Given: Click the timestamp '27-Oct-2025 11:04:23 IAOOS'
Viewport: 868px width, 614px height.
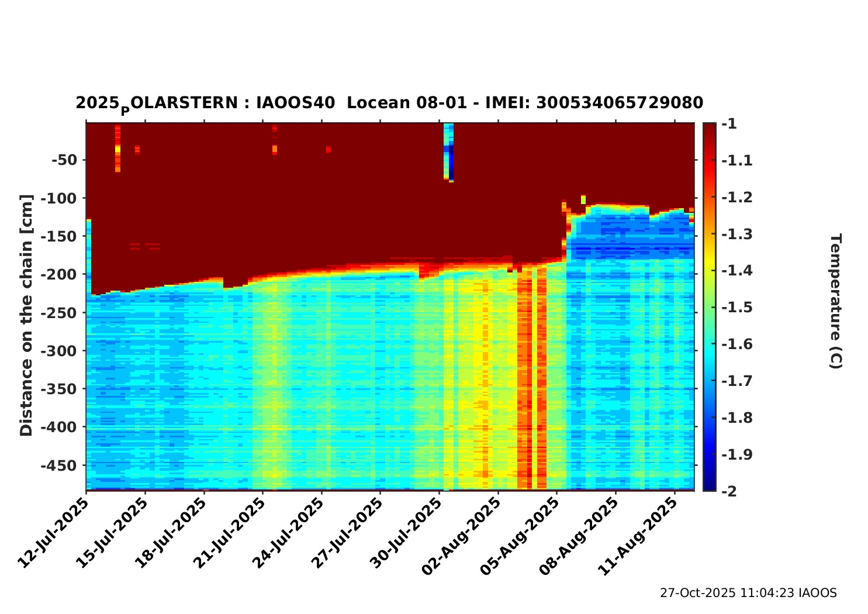Looking at the screenshot, I should coord(748,593).
